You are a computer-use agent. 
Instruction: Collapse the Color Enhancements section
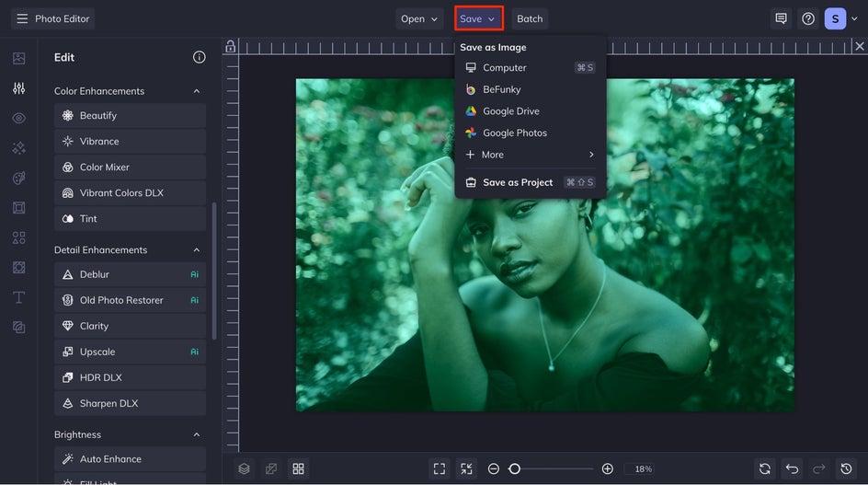pyautogui.click(x=196, y=91)
